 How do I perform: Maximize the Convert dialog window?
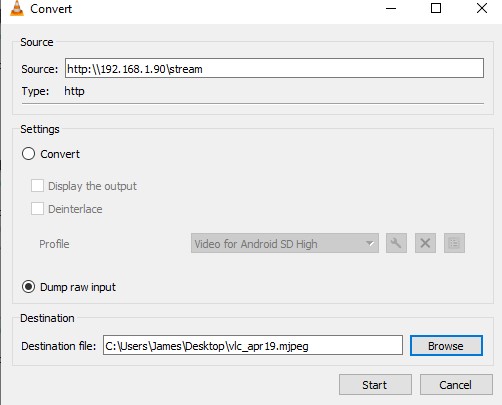(x=436, y=8)
